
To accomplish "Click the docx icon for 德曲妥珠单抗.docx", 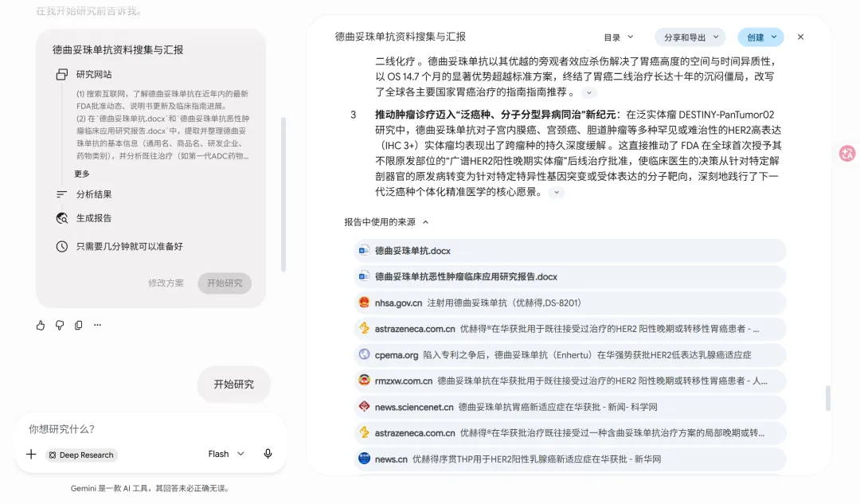I will 364,251.
